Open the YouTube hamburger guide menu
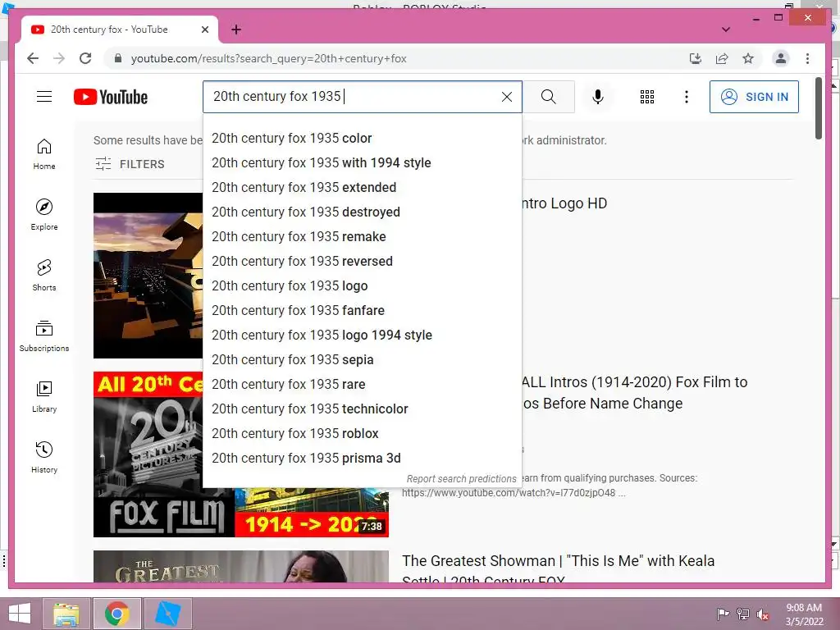This screenshot has height=630, width=840. point(44,97)
